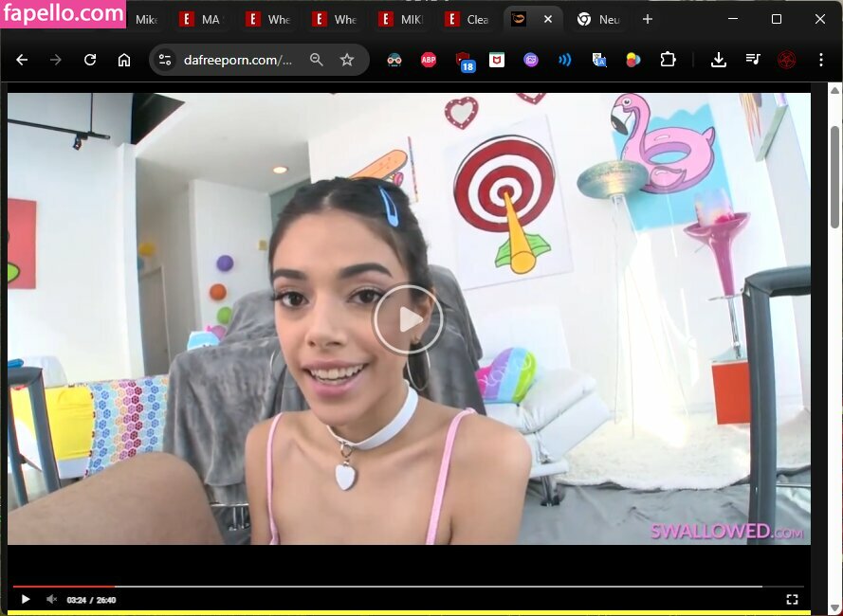Click the address bar URL field
843x616 pixels.
click(237, 60)
